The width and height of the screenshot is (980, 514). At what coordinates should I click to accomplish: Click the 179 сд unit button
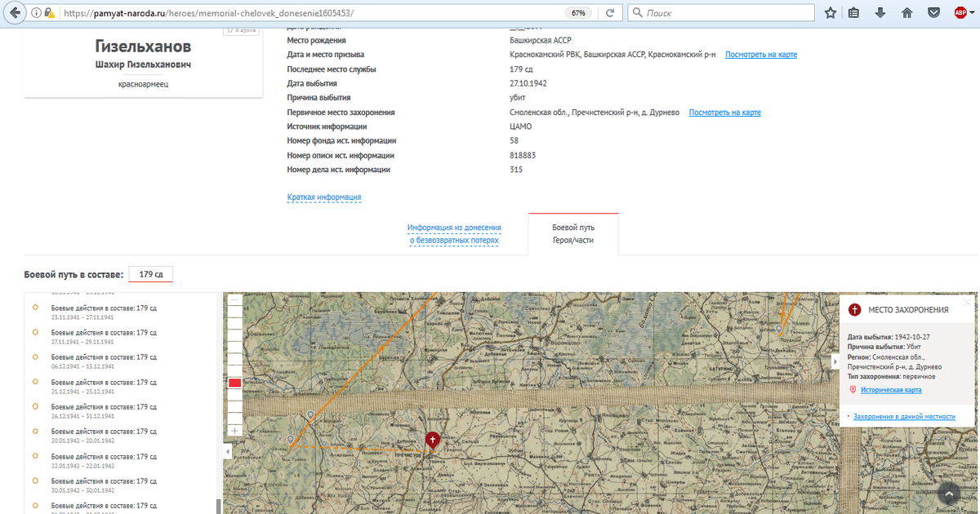point(151,274)
